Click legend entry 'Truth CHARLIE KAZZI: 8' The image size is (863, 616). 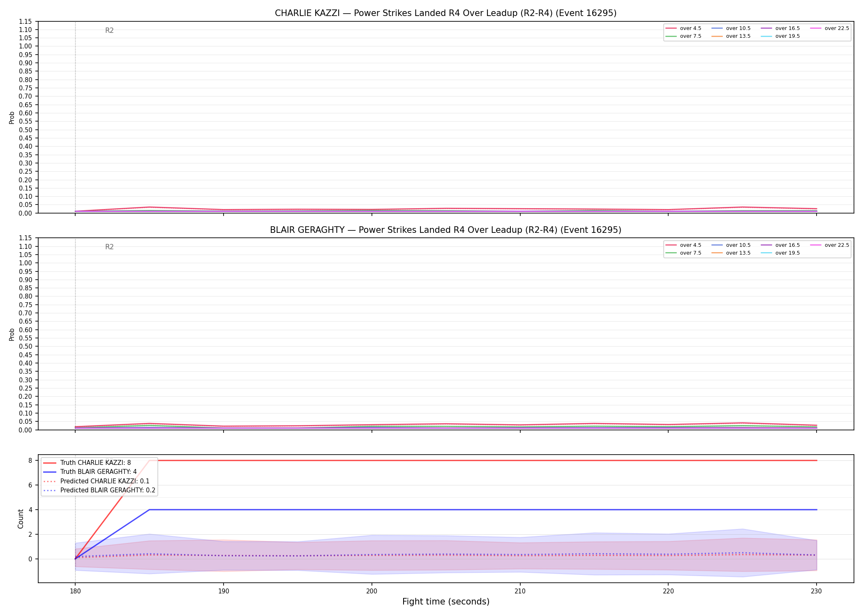pyautogui.click(x=87, y=463)
